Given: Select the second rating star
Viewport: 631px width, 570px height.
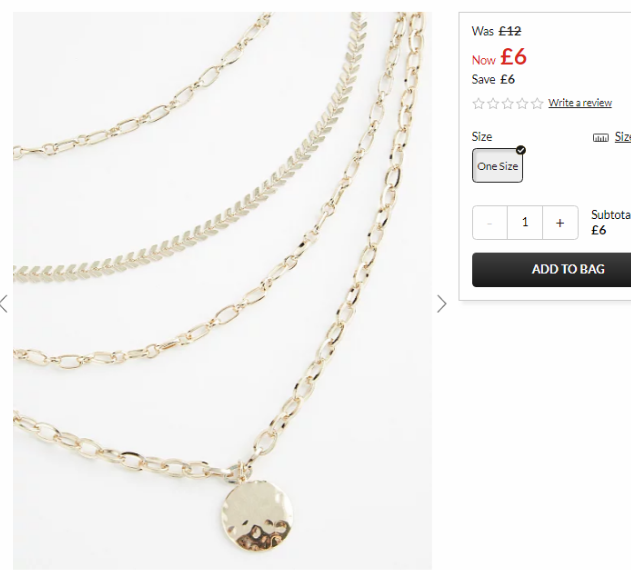Looking at the screenshot, I should [x=493, y=103].
